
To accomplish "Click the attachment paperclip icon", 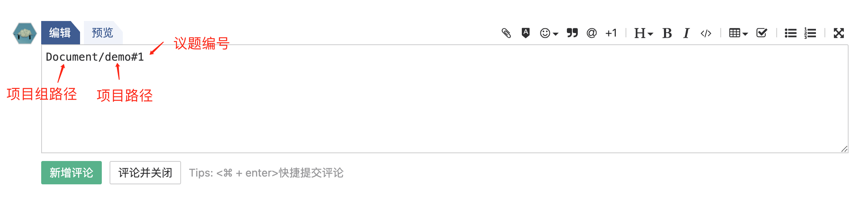I will (506, 33).
